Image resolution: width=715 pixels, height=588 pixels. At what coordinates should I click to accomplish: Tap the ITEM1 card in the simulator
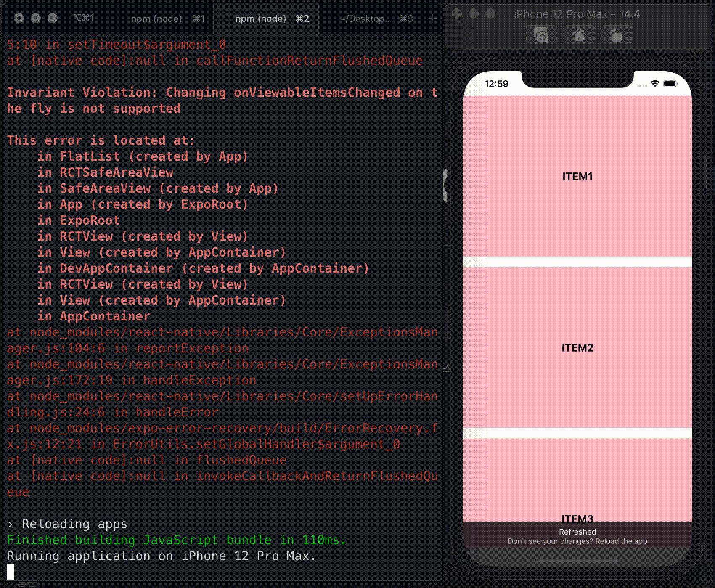577,176
